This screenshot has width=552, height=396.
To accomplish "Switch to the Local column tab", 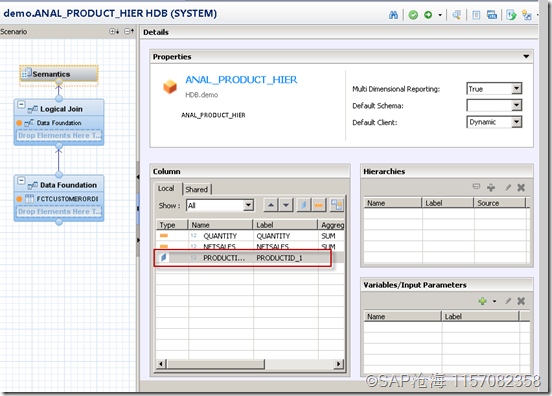I will [166, 189].
